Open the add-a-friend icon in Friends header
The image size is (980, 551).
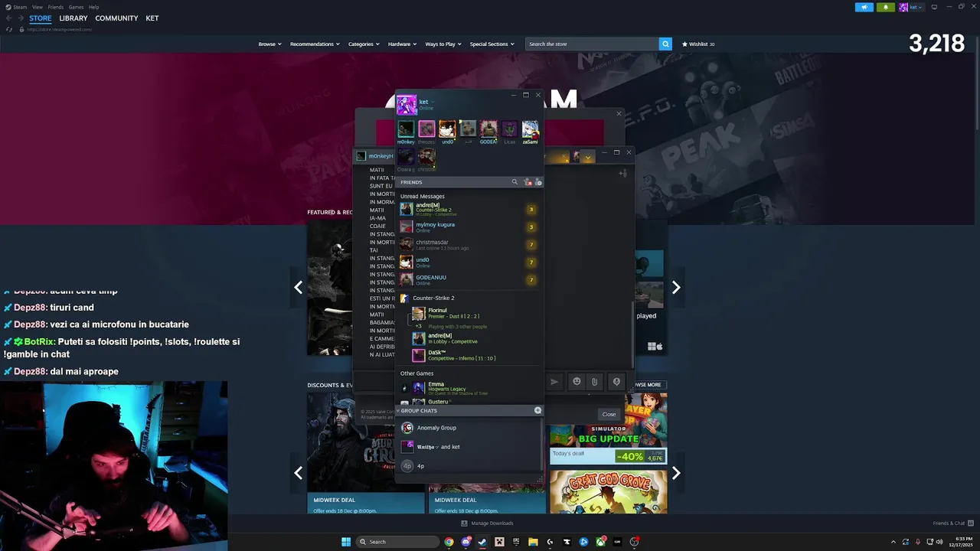[x=528, y=182]
